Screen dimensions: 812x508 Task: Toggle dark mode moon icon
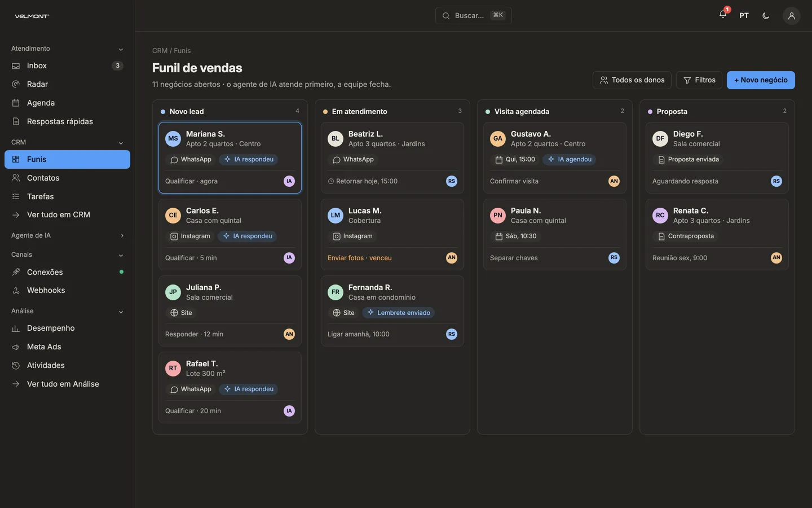point(766,16)
